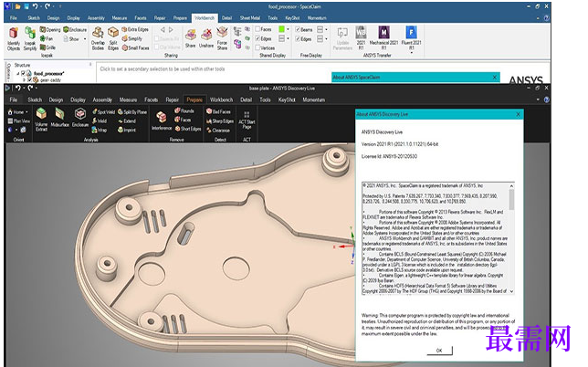Launch Workbench 2021 R1 transfer

point(361,38)
